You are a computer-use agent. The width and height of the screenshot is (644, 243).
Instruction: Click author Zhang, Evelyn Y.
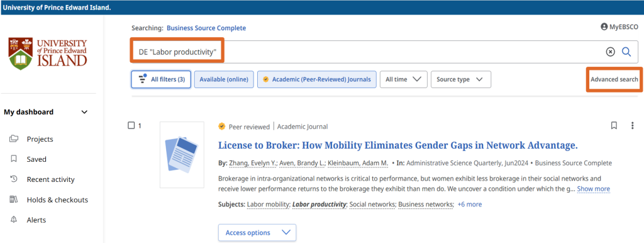coord(253,163)
